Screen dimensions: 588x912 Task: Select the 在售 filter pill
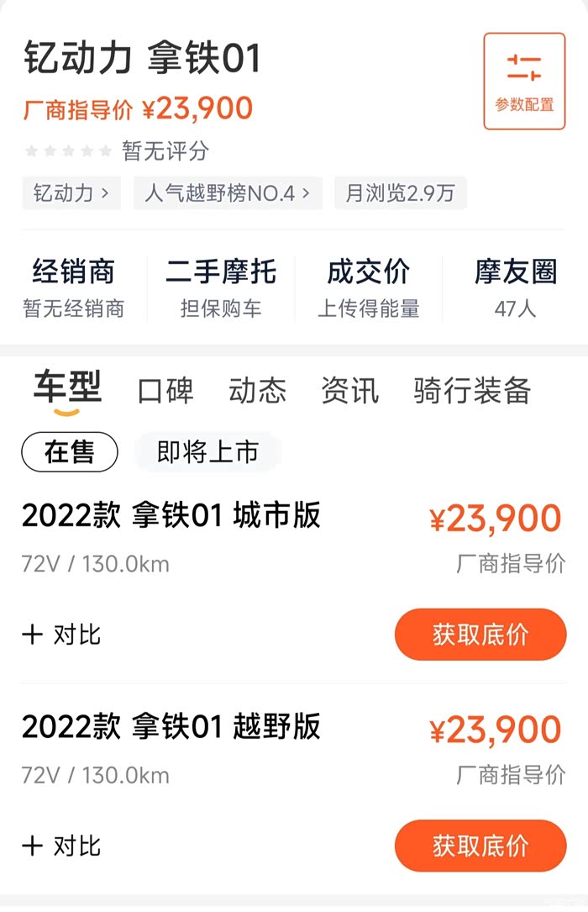click(x=70, y=452)
